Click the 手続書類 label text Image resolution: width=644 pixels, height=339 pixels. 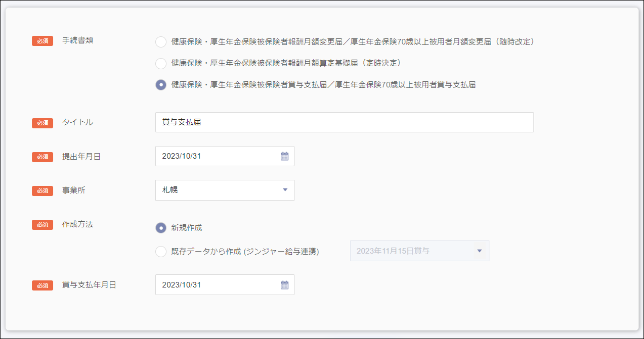(x=77, y=40)
